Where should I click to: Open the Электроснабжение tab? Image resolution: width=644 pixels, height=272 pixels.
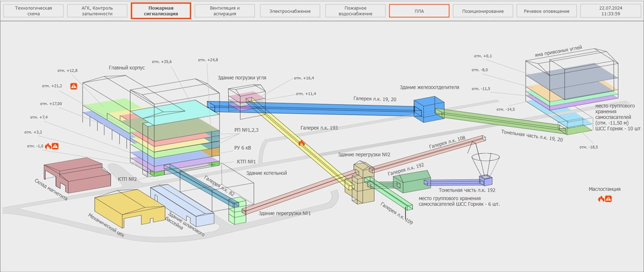289,12
